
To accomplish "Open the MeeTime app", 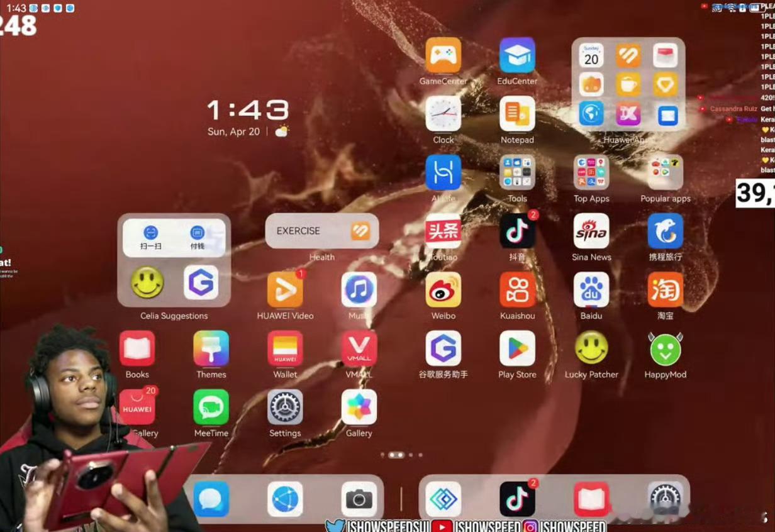I will tap(211, 407).
